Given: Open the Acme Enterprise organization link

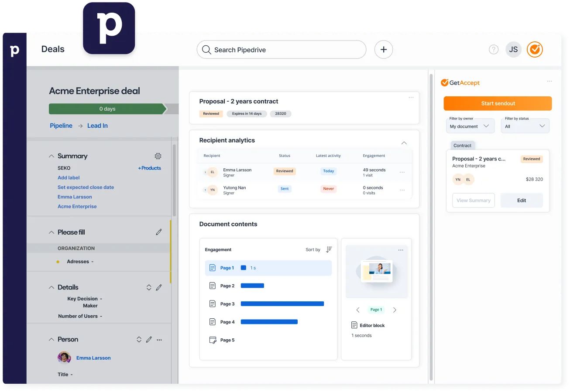Looking at the screenshot, I should 77,206.
